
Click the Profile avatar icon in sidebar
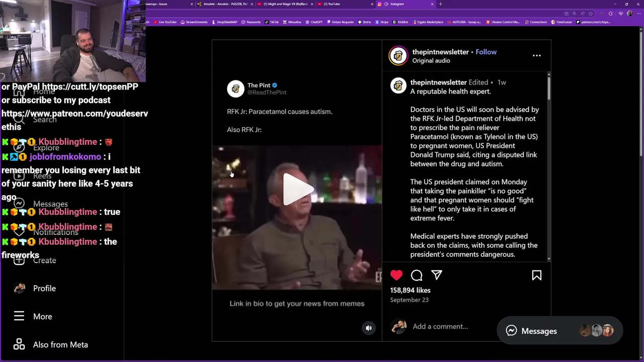click(19, 288)
